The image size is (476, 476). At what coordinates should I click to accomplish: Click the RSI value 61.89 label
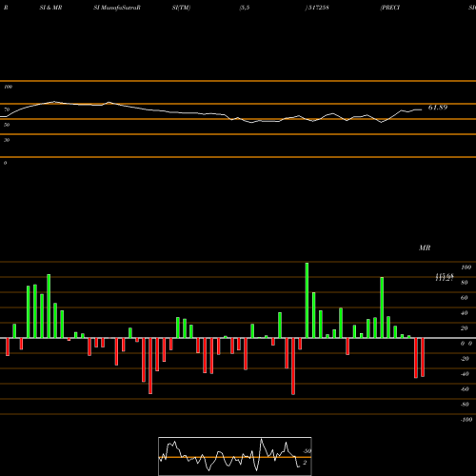click(x=438, y=108)
